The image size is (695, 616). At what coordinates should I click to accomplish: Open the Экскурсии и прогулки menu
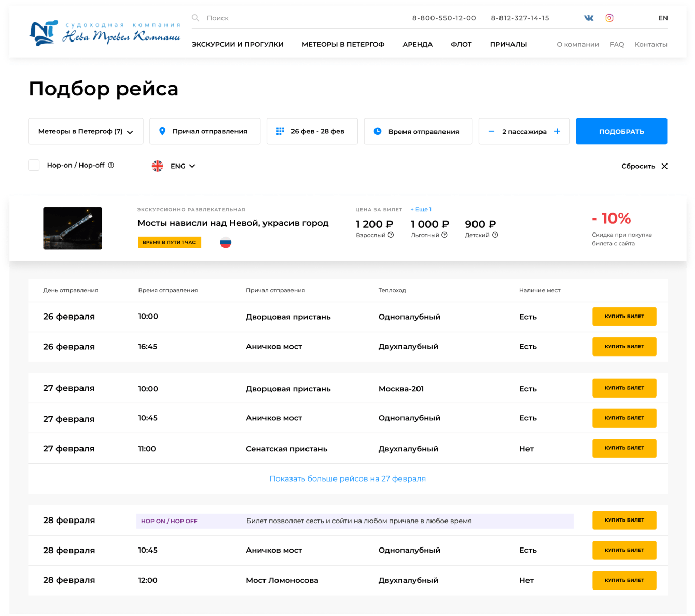[x=238, y=44]
